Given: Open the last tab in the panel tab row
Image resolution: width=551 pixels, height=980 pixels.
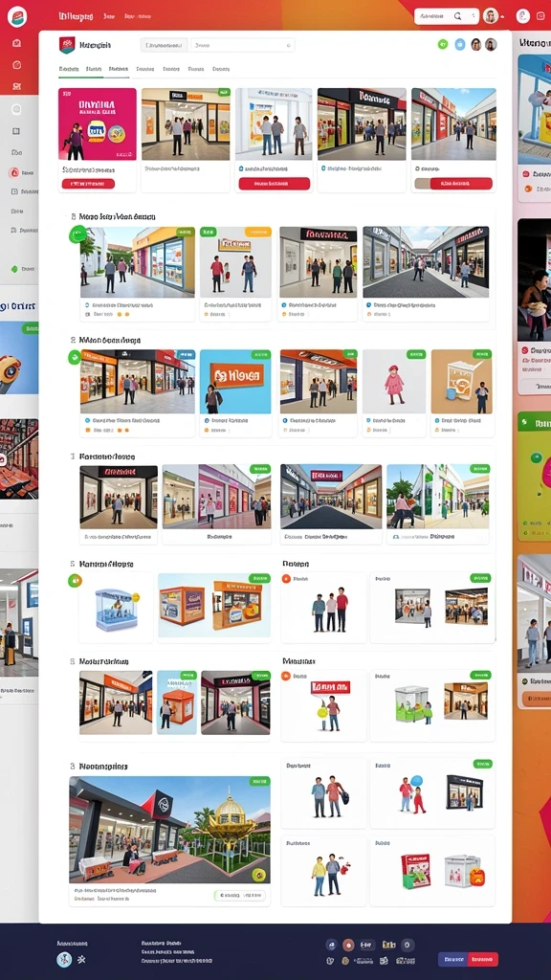Looking at the screenshot, I should point(221,69).
